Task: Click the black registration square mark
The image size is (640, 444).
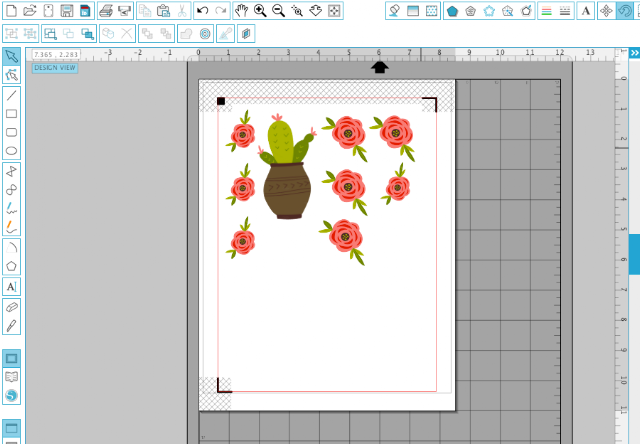Action: [221, 101]
